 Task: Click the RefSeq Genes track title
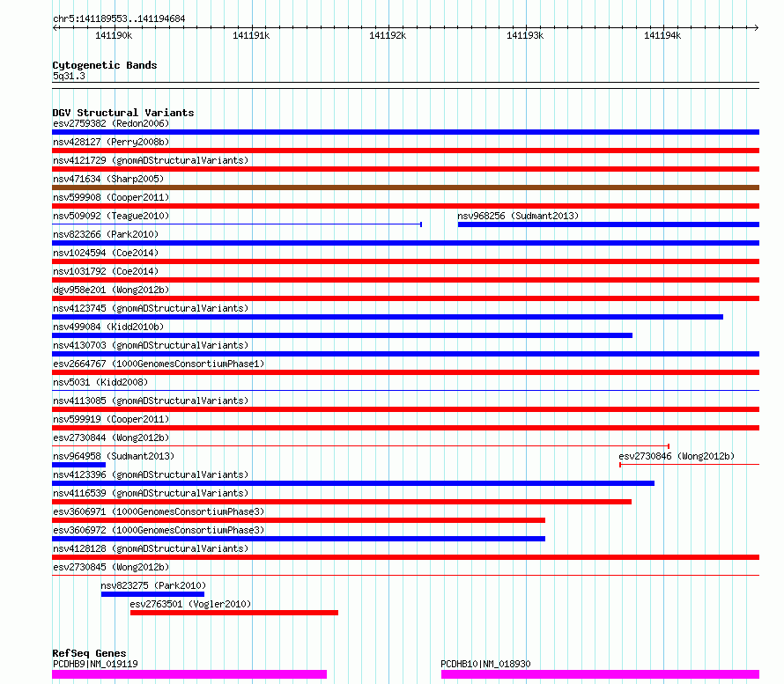(89, 653)
